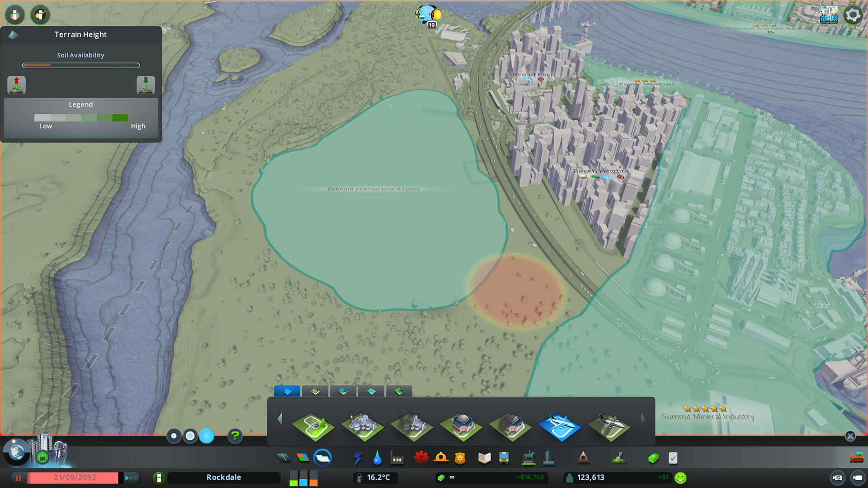Open the Water and Sewage menu
Viewport: 868px width, 488px height.
tap(377, 458)
